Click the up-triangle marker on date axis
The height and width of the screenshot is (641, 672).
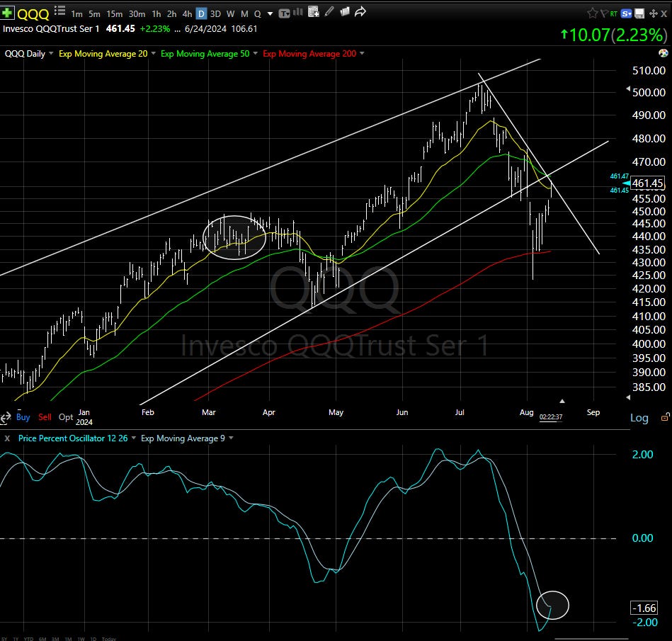point(562,402)
